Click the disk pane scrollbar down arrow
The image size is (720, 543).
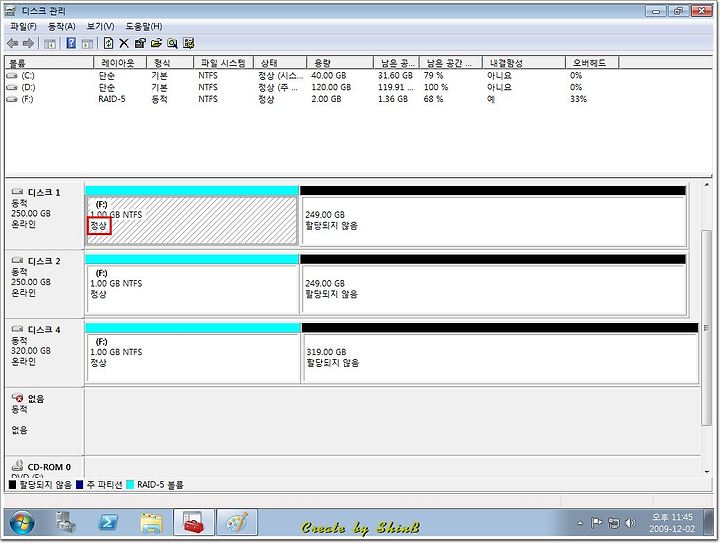[x=706, y=472]
